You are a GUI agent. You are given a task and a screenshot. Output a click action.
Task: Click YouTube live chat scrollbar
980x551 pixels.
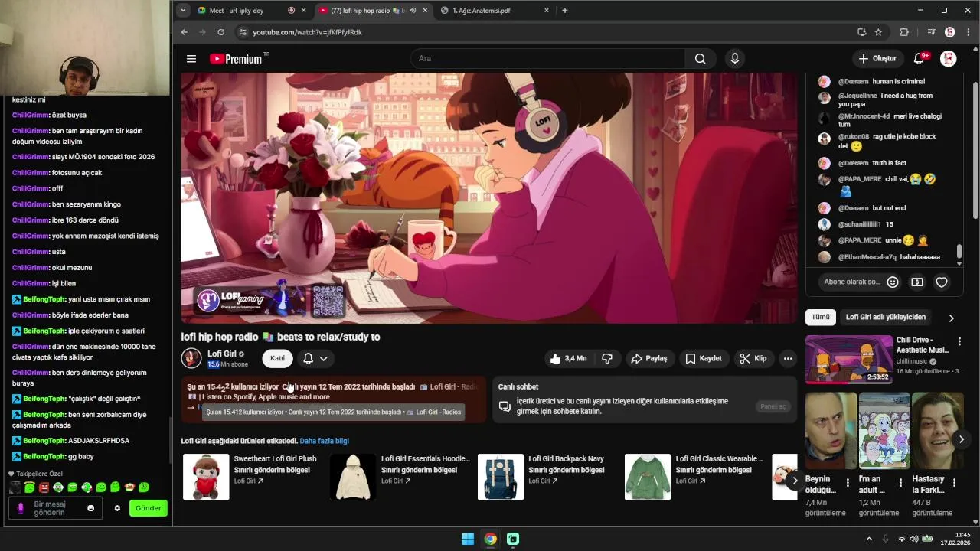click(959, 253)
